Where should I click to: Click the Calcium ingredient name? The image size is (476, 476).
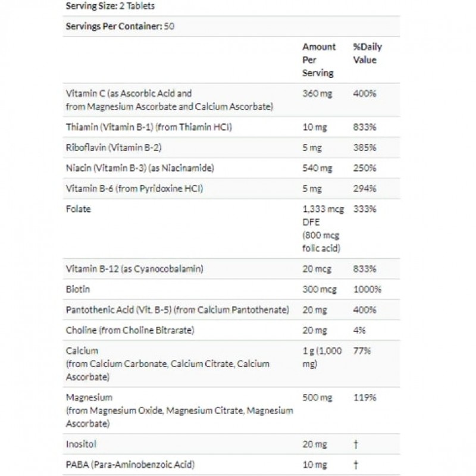pyautogui.click(x=83, y=351)
